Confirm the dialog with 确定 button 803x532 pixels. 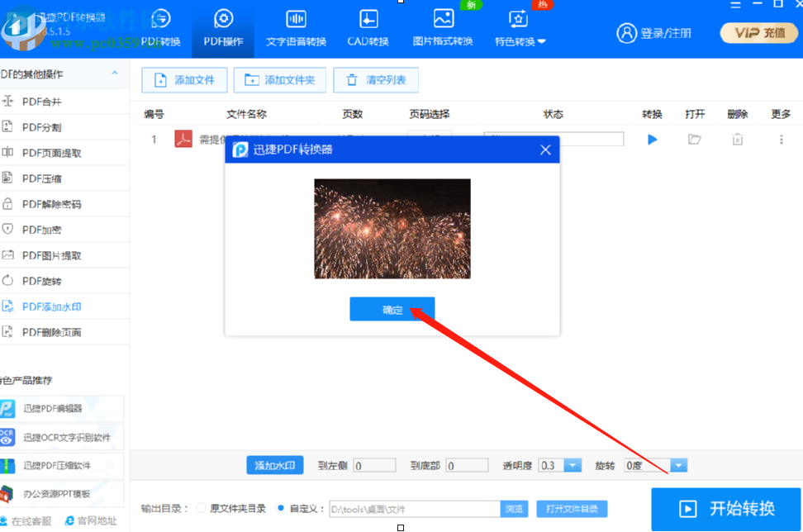click(392, 309)
